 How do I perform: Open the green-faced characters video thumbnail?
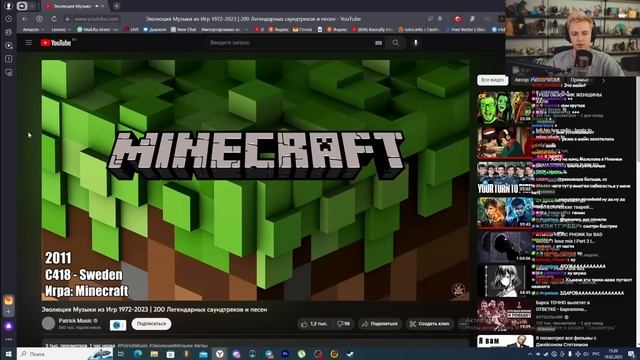tap(505, 107)
